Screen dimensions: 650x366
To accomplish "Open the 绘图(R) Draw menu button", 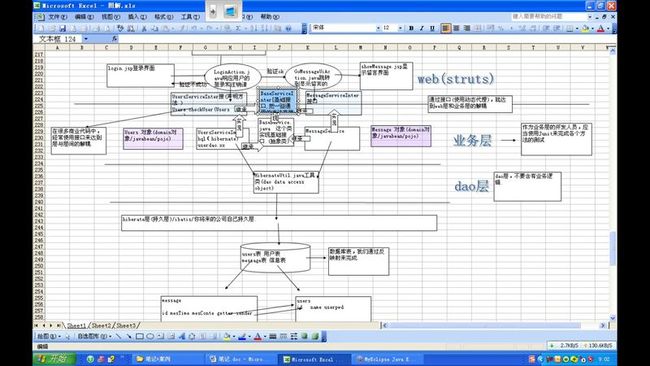I will [49, 336].
